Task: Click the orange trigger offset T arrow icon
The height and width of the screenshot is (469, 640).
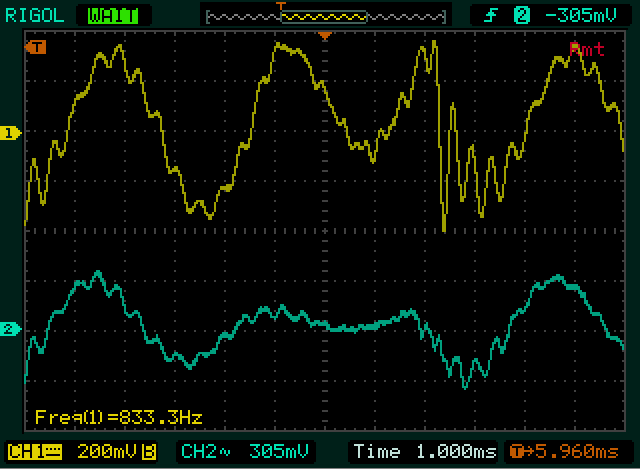Action: point(516,450)
